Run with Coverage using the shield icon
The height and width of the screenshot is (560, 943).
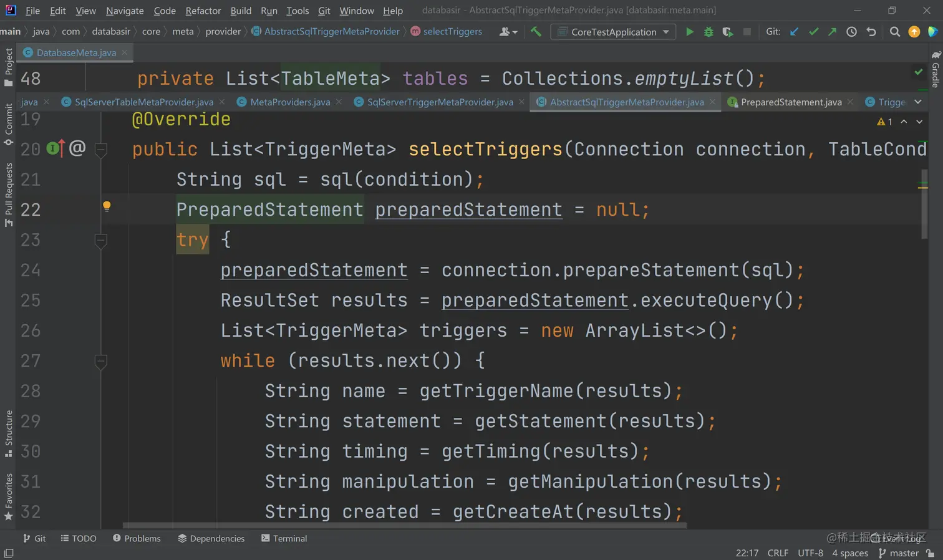pos(728,32)
